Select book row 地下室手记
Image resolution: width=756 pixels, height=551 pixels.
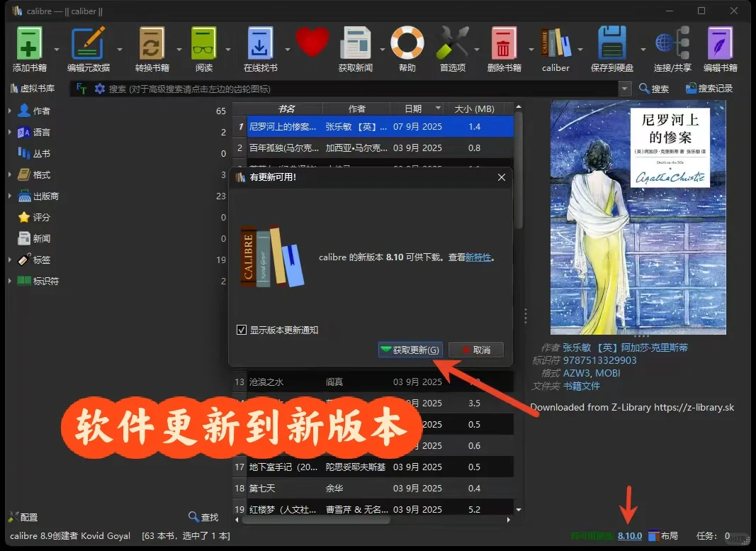coord(373,467)
